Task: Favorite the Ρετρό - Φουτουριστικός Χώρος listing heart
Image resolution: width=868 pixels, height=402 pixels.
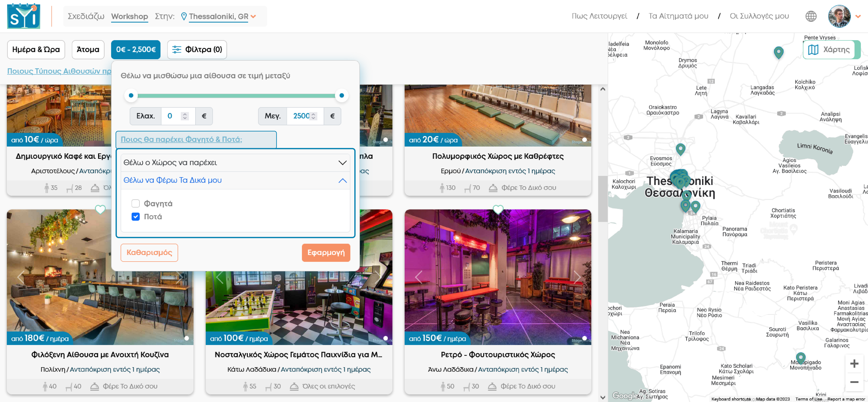Action: [498, 210]
